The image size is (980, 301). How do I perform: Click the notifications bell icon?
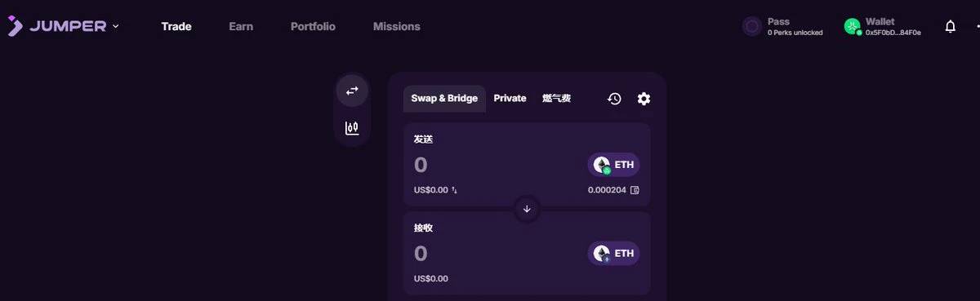click(x=950, y=26)
